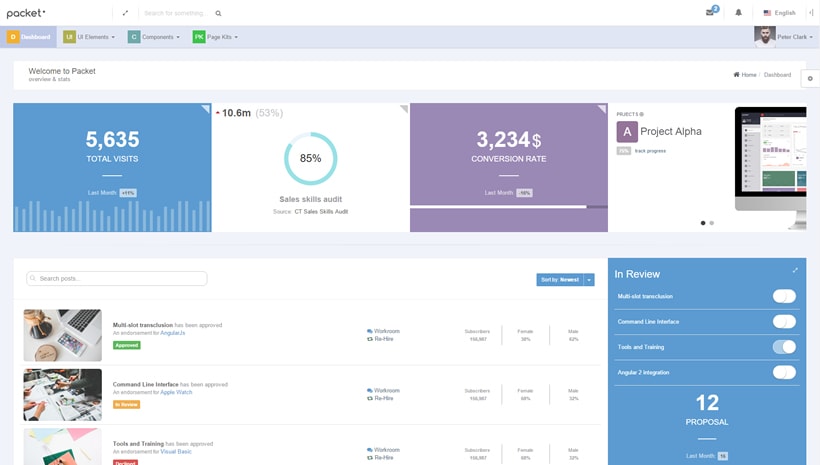Open the notifications bell icon
820x465 pixels.
pos(739,13)
